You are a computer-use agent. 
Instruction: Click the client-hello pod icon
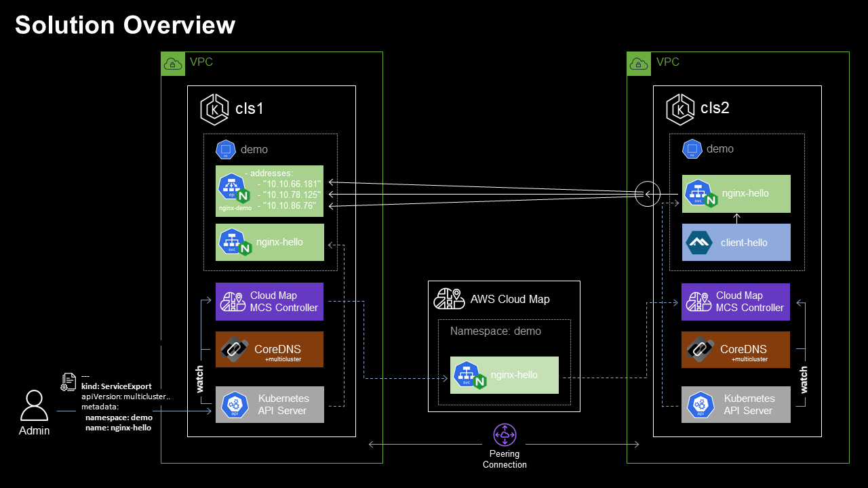(x=698, y=242)
